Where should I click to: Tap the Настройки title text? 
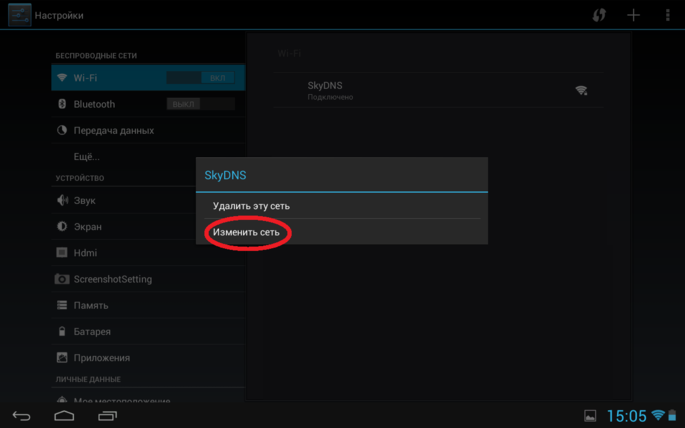tap(59, 15)
